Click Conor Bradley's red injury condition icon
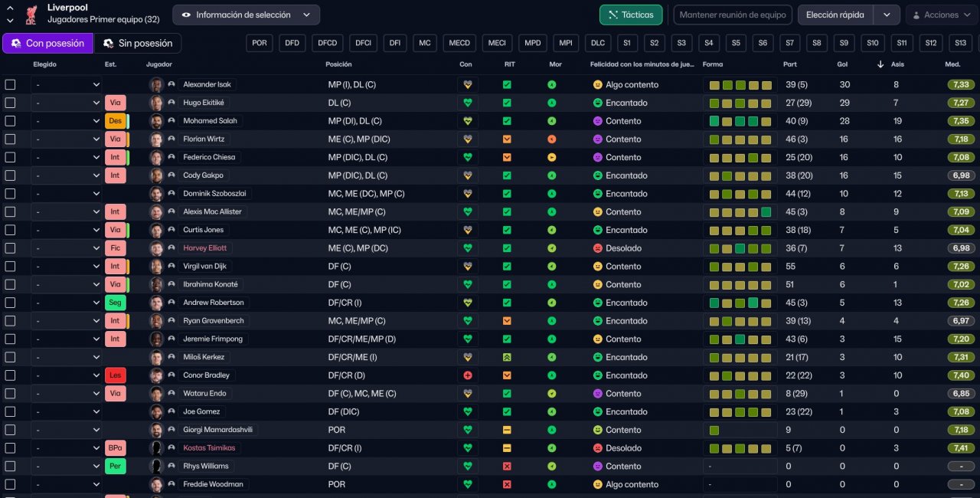Viewport: 980px width, 498px height. (467, 375)
